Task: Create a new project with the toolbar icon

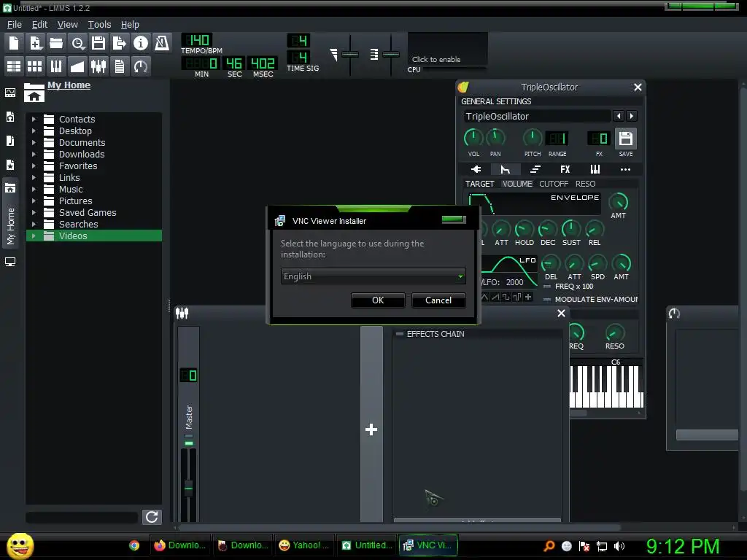Action: [x=14, y=43]
